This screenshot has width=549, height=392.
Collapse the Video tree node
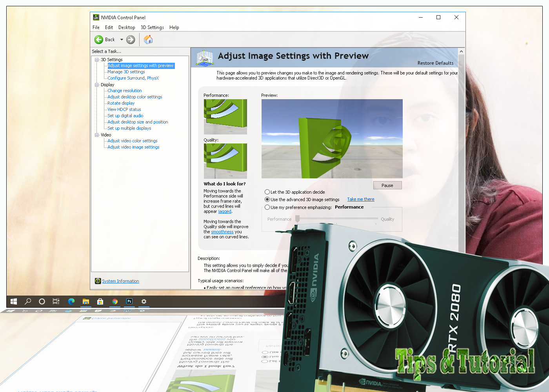pyautogui.click(x=97, y=135)
